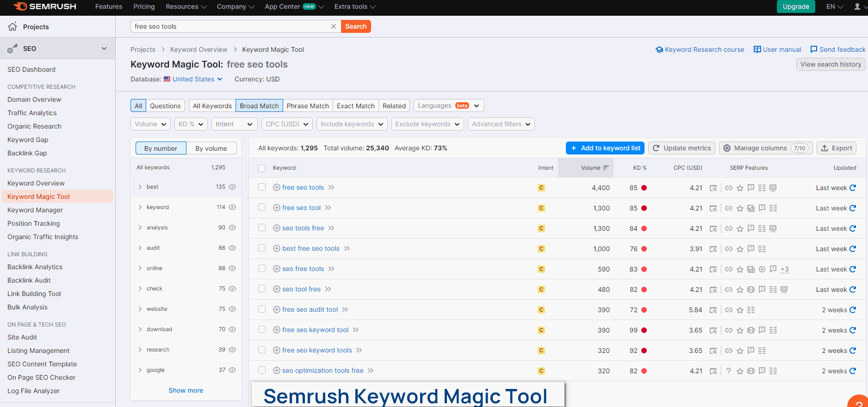
Task: Click the Semrush logo
Action: (x=45, y=6)
